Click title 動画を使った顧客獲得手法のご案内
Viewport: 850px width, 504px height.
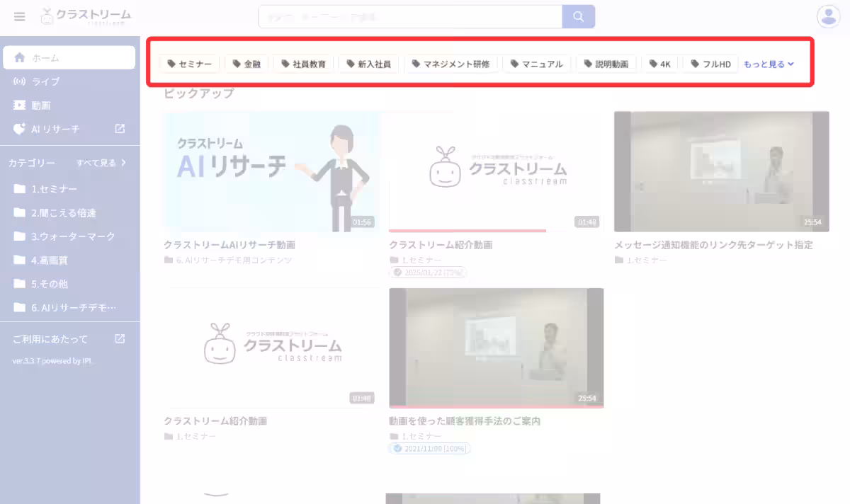pos(465,421)
